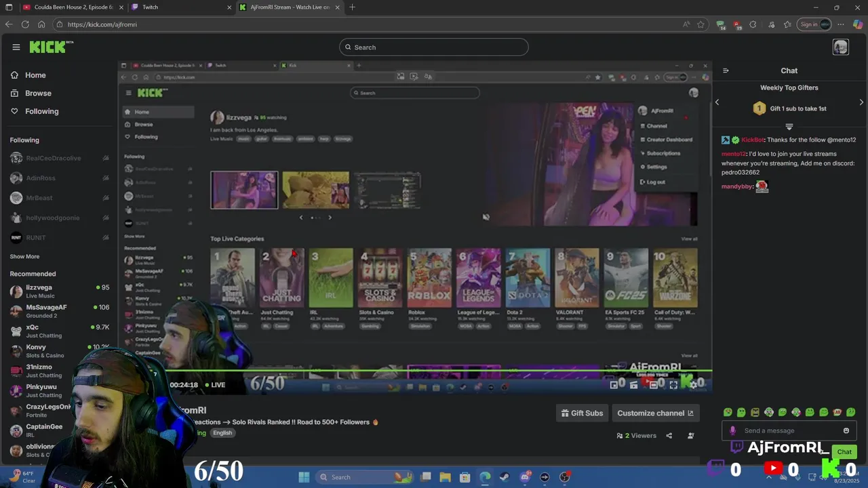
Task: Click the mandybby username in chat
Action: tap(737, 186)
